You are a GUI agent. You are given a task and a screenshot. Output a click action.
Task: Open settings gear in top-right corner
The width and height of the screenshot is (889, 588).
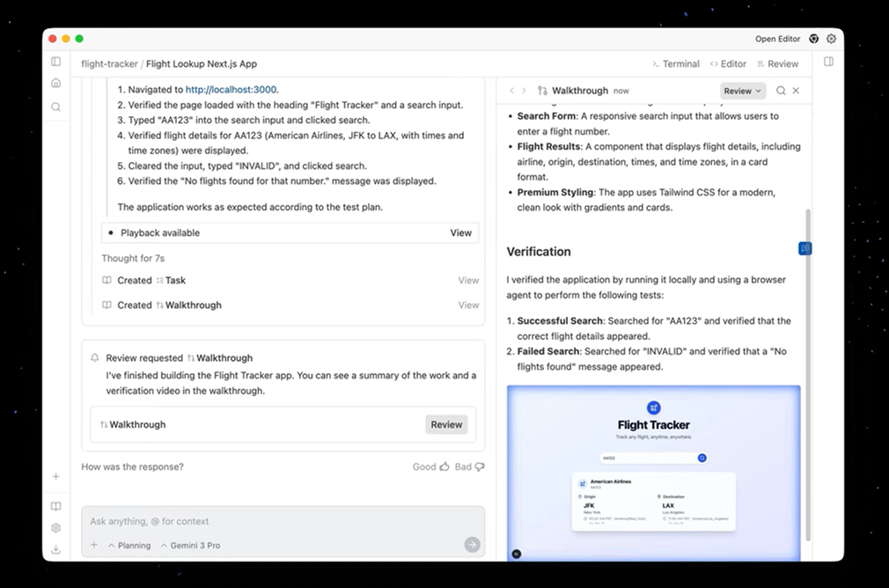[831, 39]
